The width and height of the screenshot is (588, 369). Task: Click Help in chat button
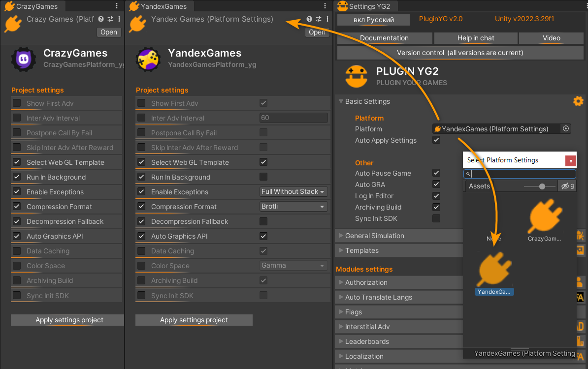(476, 38)
